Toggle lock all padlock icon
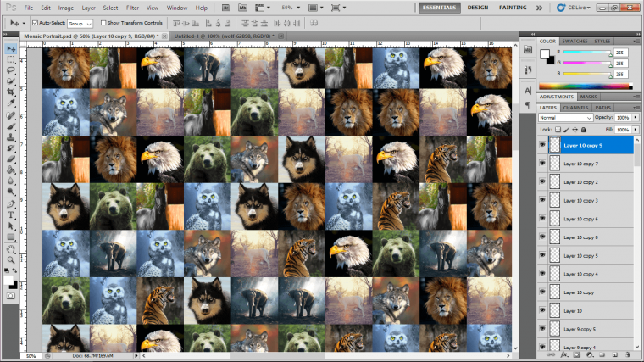This screenshot has height=362, width=644. (x=583, y=130)
